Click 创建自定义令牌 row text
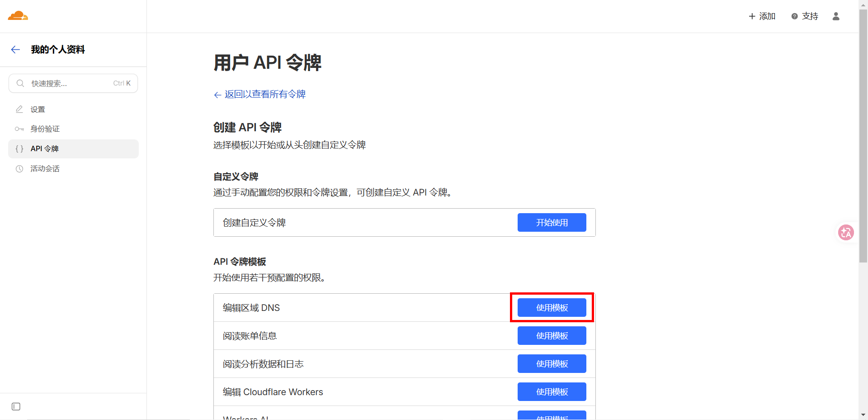868x420 pixels. pyautogui.click(x=255, y=223)
